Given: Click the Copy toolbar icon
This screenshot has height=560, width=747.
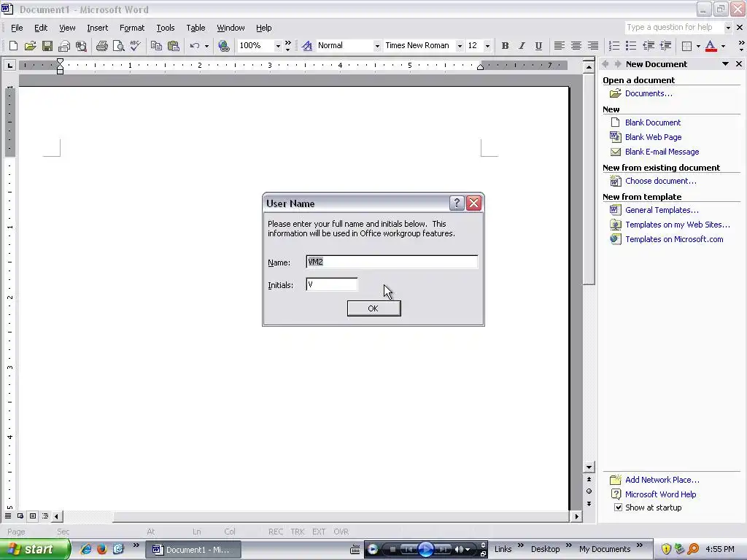Looking at the screenshot, I should 156,46.
